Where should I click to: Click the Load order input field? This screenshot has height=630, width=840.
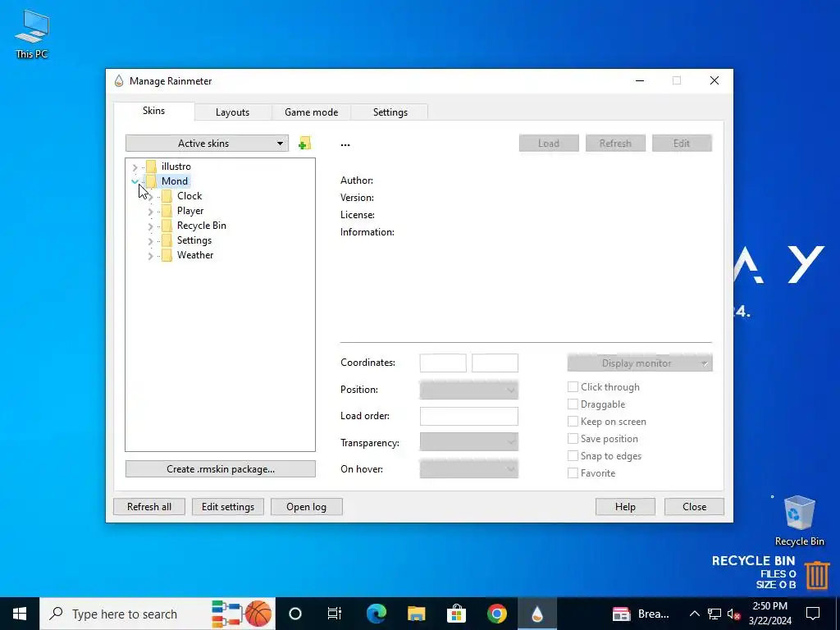pyautogui.click(x=468, y=416)
